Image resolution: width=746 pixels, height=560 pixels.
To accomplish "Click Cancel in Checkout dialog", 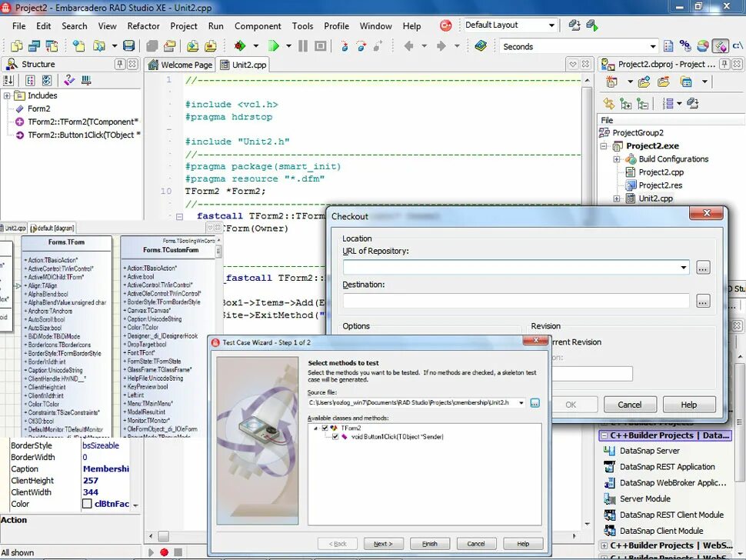I will (630, 405).
